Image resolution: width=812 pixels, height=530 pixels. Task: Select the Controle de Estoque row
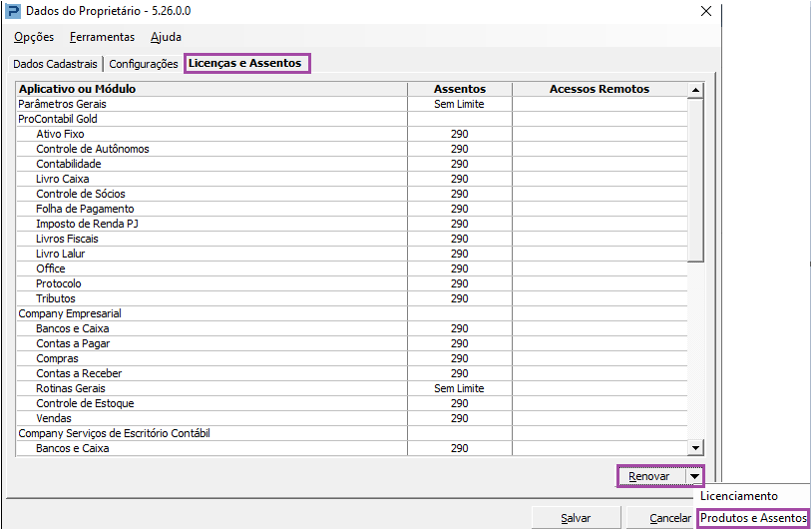[x=351, y=403]
